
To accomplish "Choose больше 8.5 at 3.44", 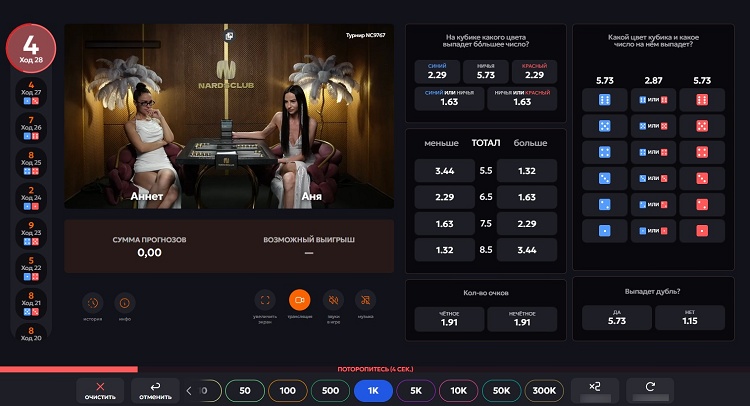I will pos(527,250).
